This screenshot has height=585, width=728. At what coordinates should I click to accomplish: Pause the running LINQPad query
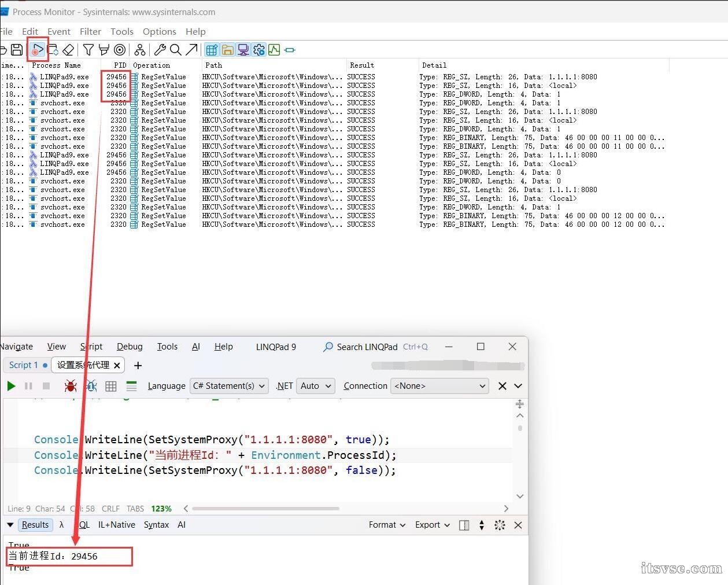28,386
